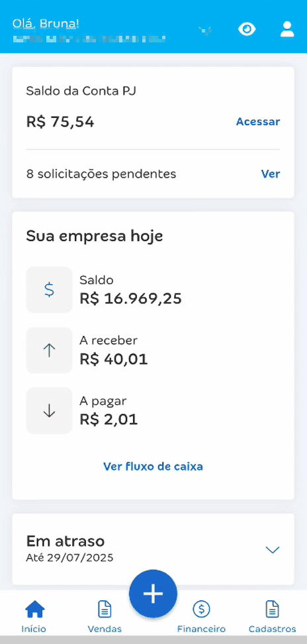Viewport: 307px width, 644px height.
Task: Tap the R$ 16.969,25 balance amount
Action: pos(130,299)
